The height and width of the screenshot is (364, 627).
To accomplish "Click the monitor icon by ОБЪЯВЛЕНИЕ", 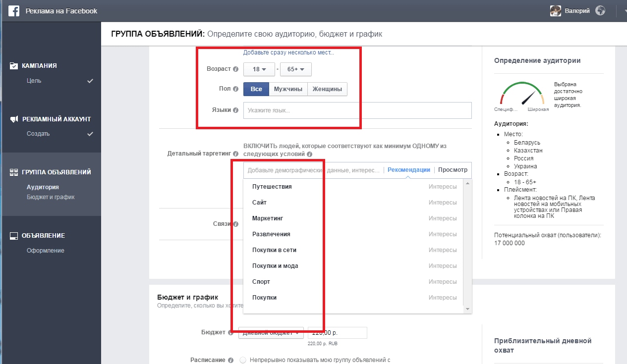I will [x=14, y=236].
